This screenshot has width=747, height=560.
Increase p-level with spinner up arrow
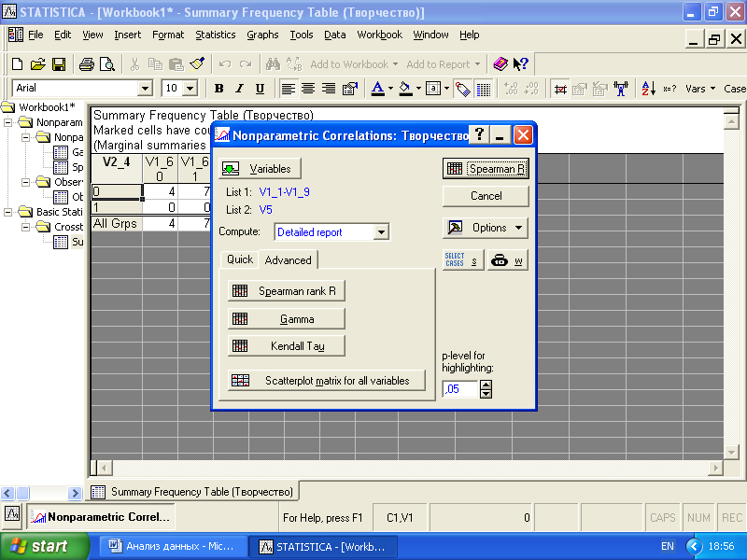(486, 385)
